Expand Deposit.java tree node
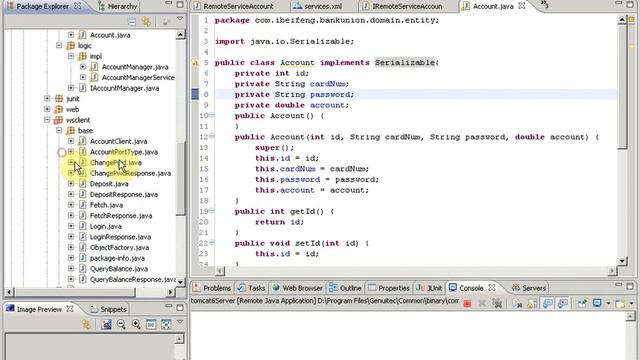 click(71, 184)
